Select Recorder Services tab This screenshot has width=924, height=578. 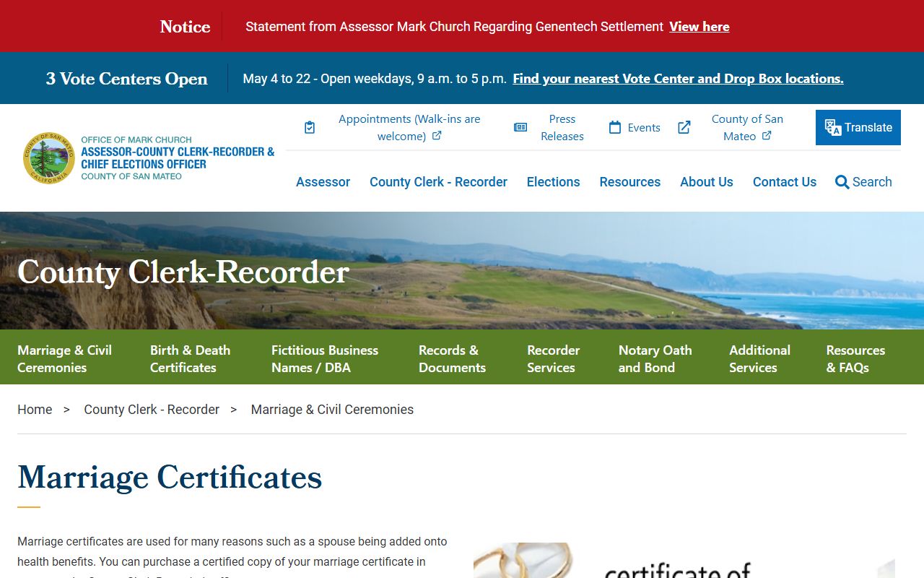[553, 358]
